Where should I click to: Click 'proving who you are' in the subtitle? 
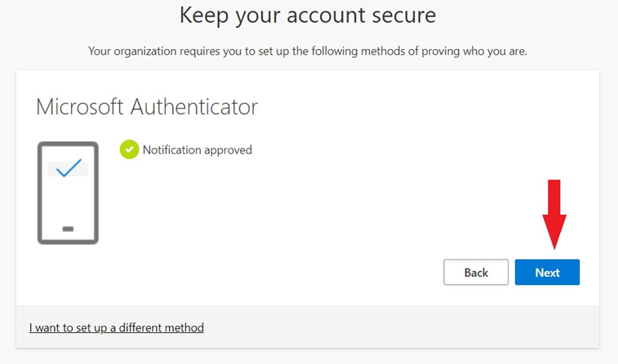474,51
